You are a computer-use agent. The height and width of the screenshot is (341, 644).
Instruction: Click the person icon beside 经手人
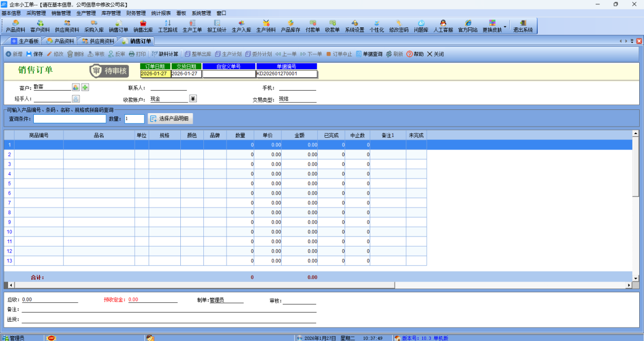[x=76, y=99]
